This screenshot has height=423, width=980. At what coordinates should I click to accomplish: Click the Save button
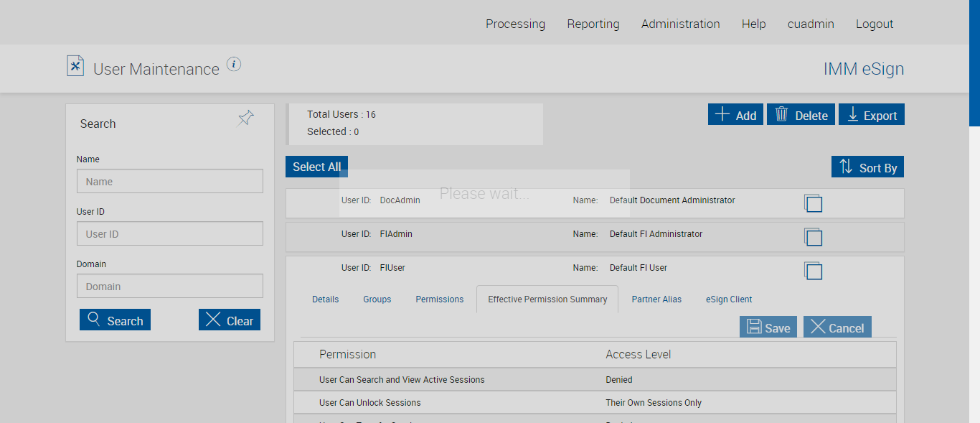[x=768, y=327]
